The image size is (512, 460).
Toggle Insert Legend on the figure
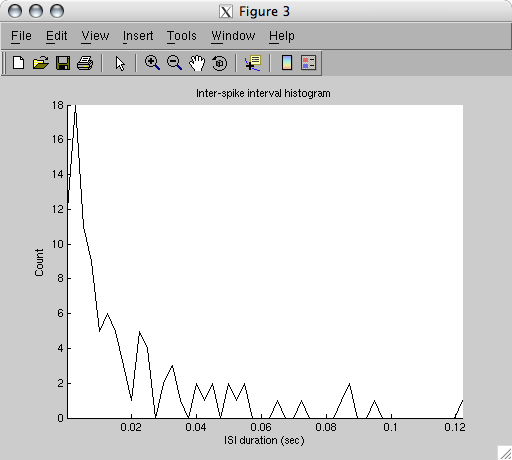tap(308, 63)
